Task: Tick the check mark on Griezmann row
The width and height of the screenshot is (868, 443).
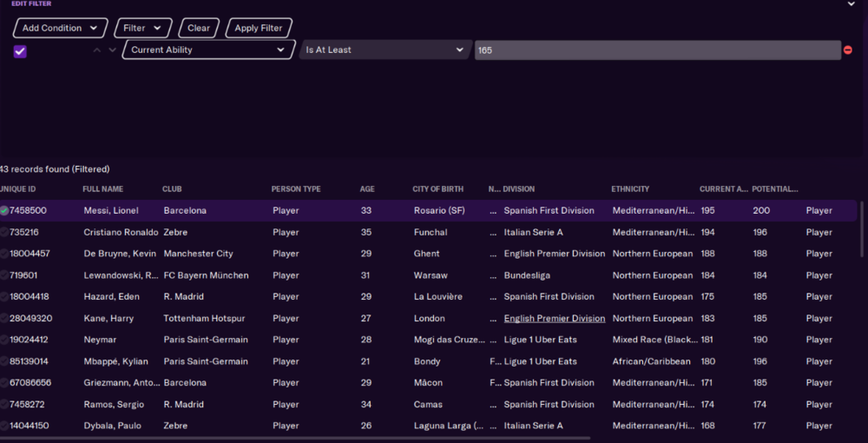Action: coord(4,383)
